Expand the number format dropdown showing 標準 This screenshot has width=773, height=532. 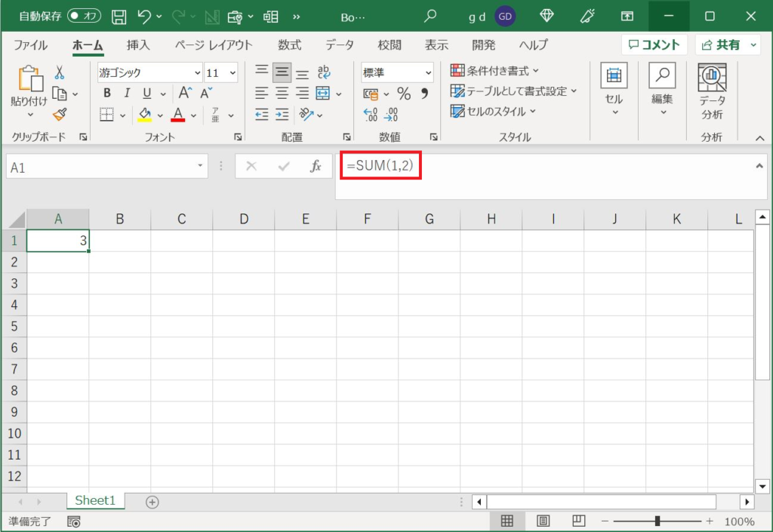429,73
